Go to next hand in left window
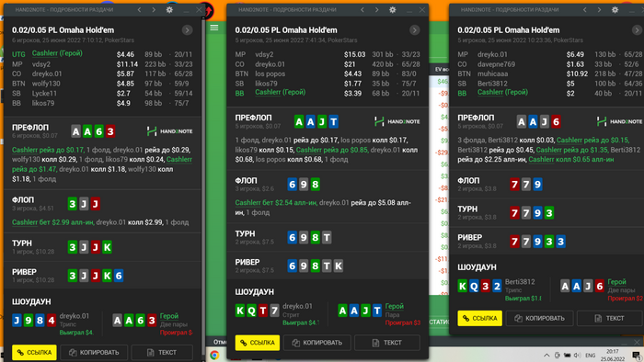This screenshot has width=644, height=362. [x=154, y=9]
